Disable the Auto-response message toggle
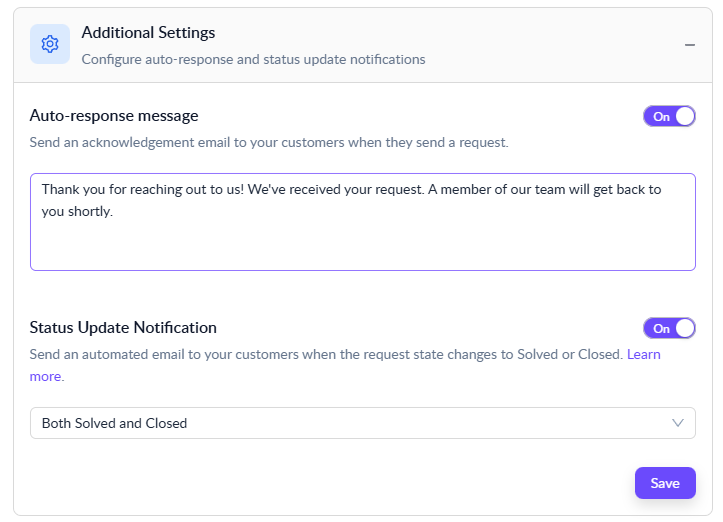This screenshot has height=522, width=723. coord(668,116)
